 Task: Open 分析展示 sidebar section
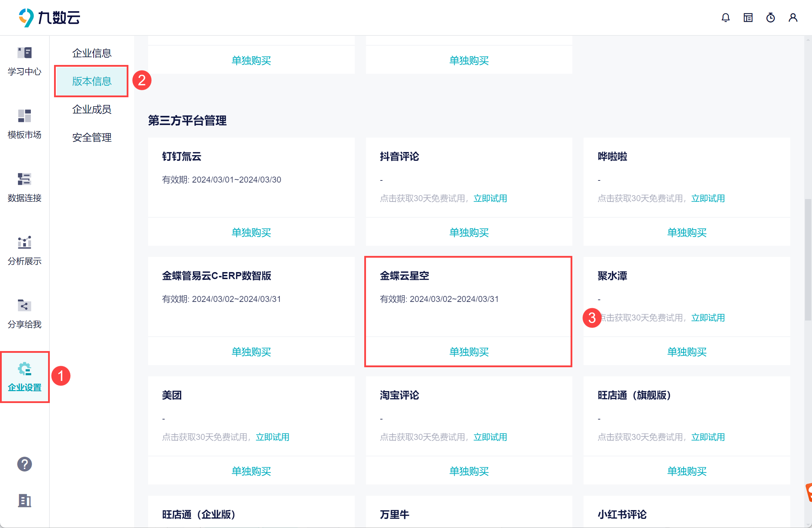(x=25, y=251)
